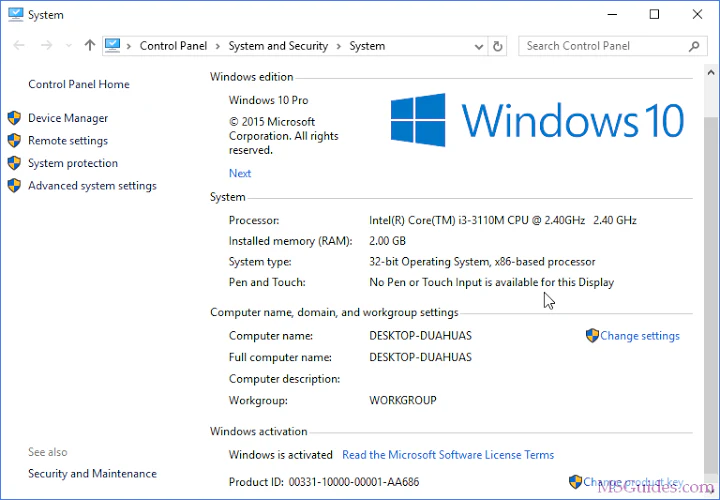Click the Forward navigation arrow
Screen dimensions: 720x500
(45, 45)
